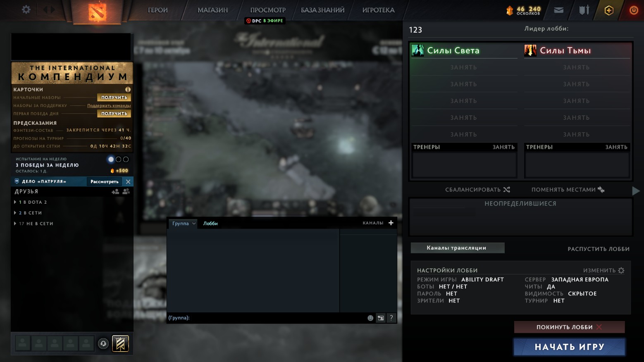This screenshot has width=644, height=362.
Task: Open the info icon next to Карточки
Action: tap(128, 89)
